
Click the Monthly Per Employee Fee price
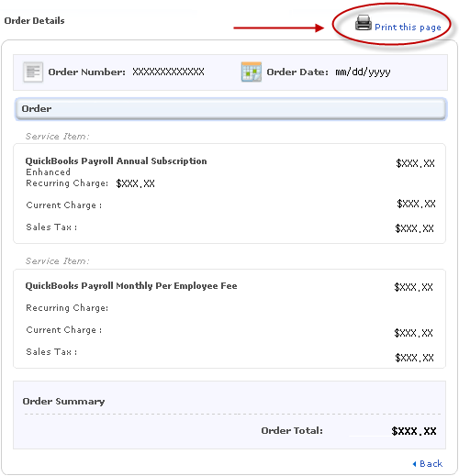pyautogui.click(x=413, y=287)
